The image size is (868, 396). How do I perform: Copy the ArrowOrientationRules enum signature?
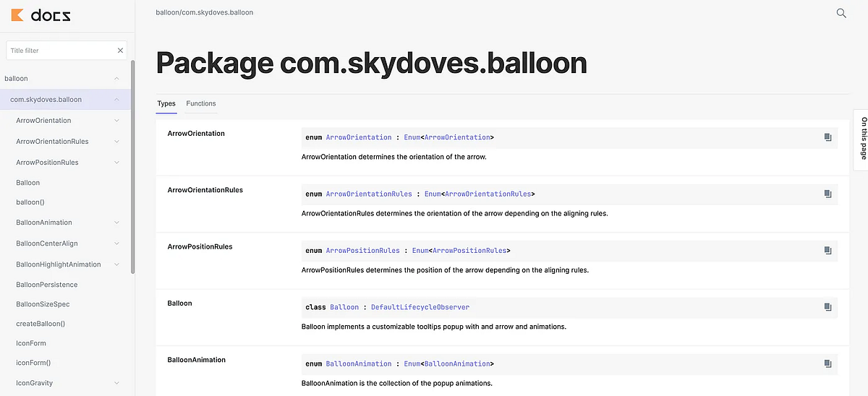point(827,194)
